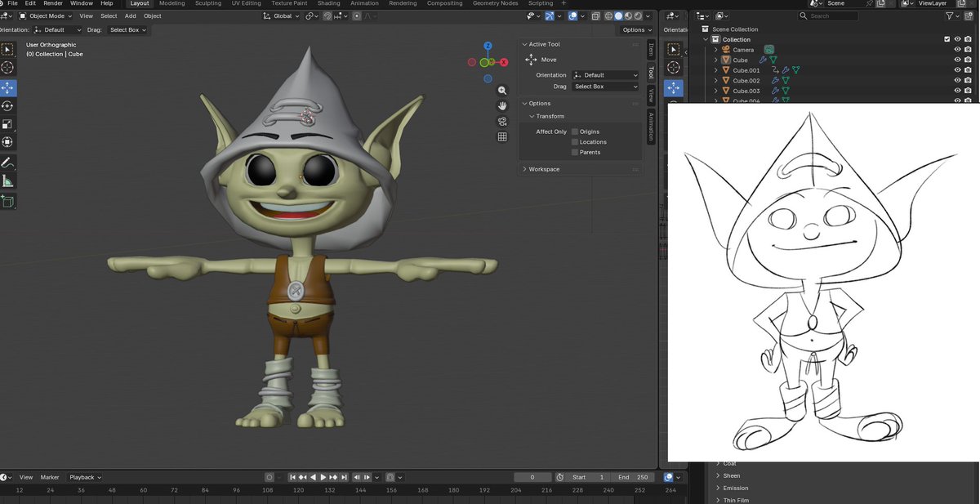Disable rendering of Cube with its camera icon

[968, 60]
